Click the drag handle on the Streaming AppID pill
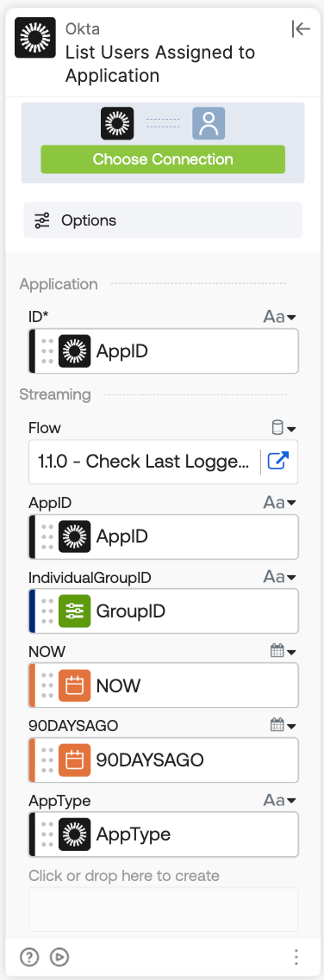The width and height of the screenshot is (324, 980). point(47,537)
